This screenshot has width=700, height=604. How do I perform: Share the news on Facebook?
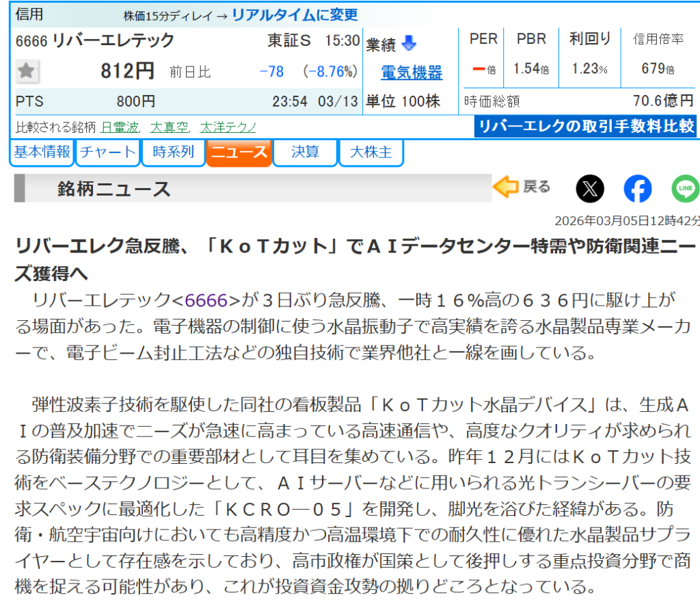pyautogui.click(x=637, y=189)
